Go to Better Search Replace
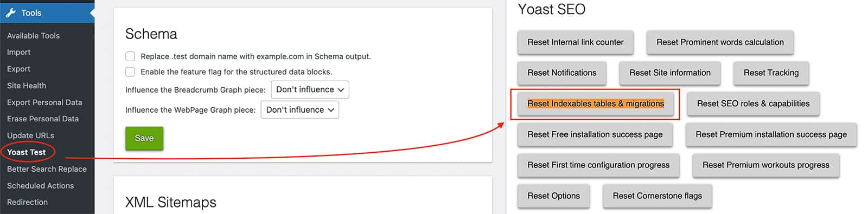 click(x=47, y=169)
